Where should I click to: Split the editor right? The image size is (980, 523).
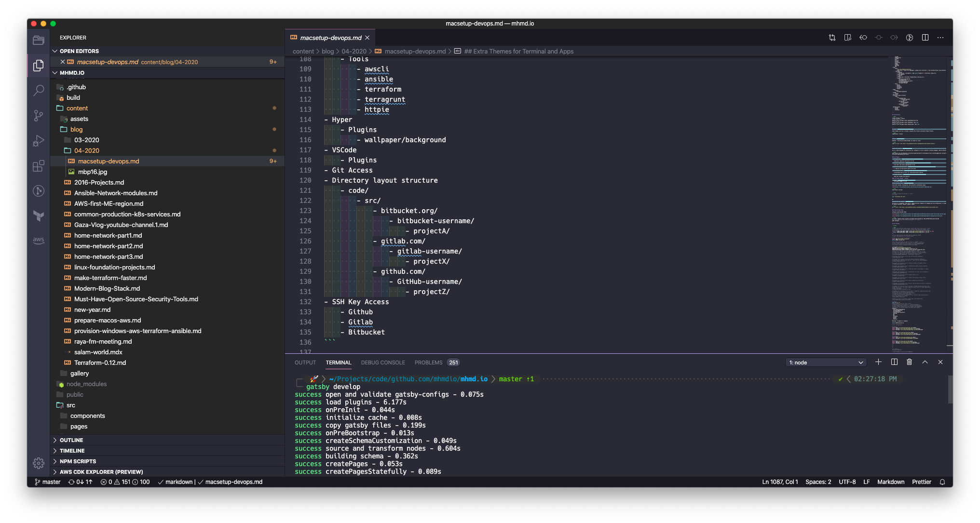click(x=925, y=38)
